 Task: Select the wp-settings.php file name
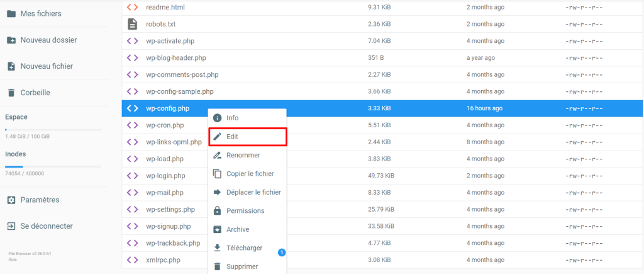[170, 209]
